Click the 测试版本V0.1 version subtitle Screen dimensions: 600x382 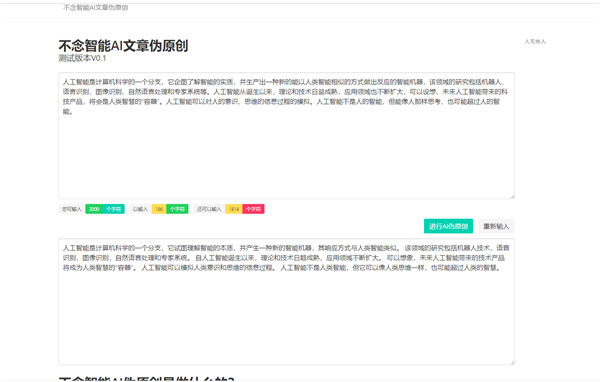coord(82,58)
